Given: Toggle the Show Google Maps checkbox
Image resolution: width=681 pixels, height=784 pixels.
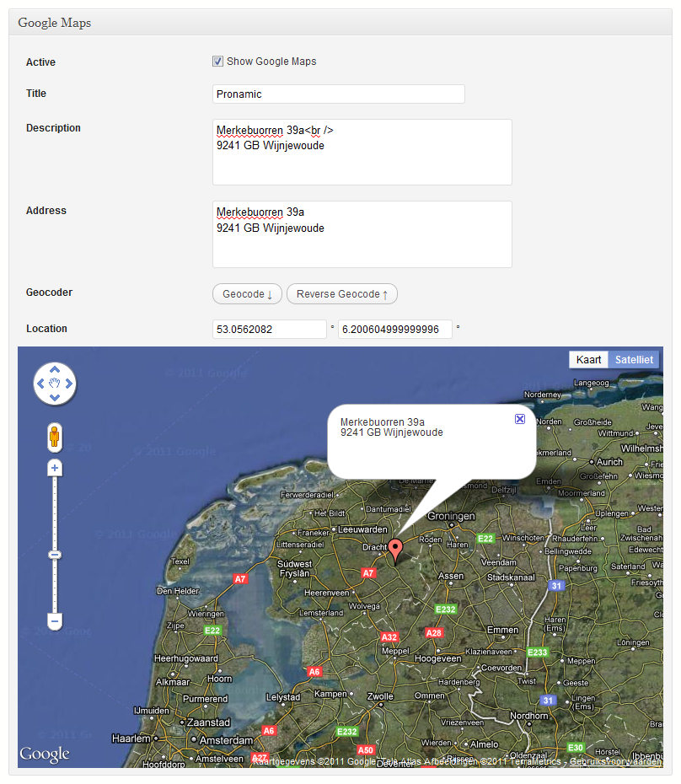Looking at the screenshot, I should [x=217, y=61].
